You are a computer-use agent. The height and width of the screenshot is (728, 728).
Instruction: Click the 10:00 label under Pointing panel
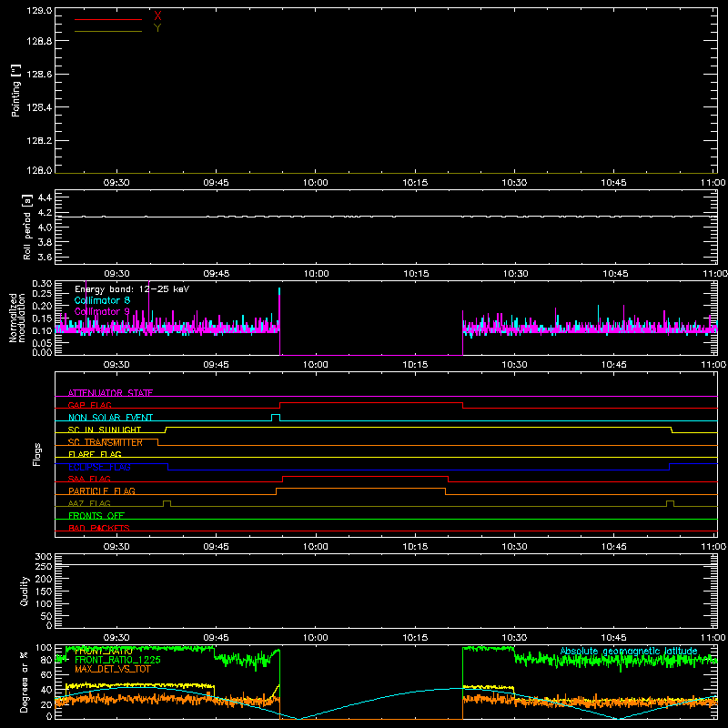point(315,183)
